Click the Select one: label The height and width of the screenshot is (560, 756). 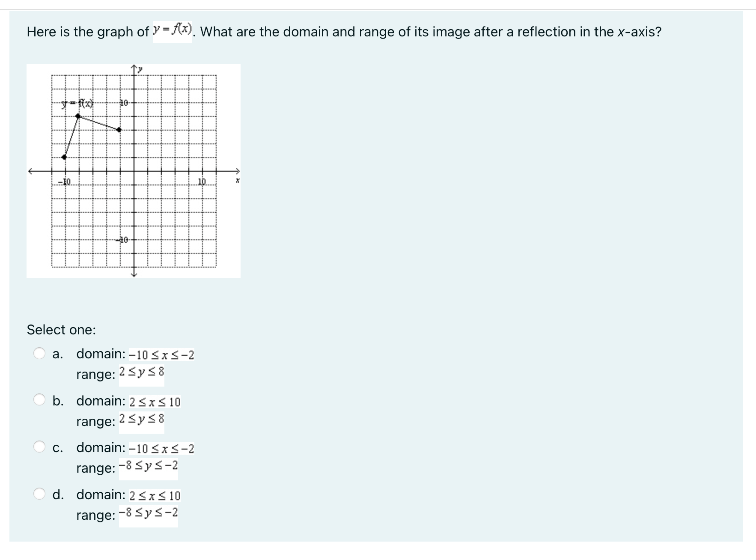(61, 330)
